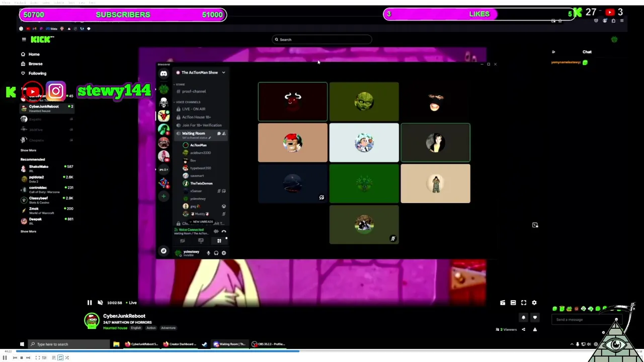Open controldec recommended channel
The height and width of the screenshot is (362, 644).
tap(46, 189)
